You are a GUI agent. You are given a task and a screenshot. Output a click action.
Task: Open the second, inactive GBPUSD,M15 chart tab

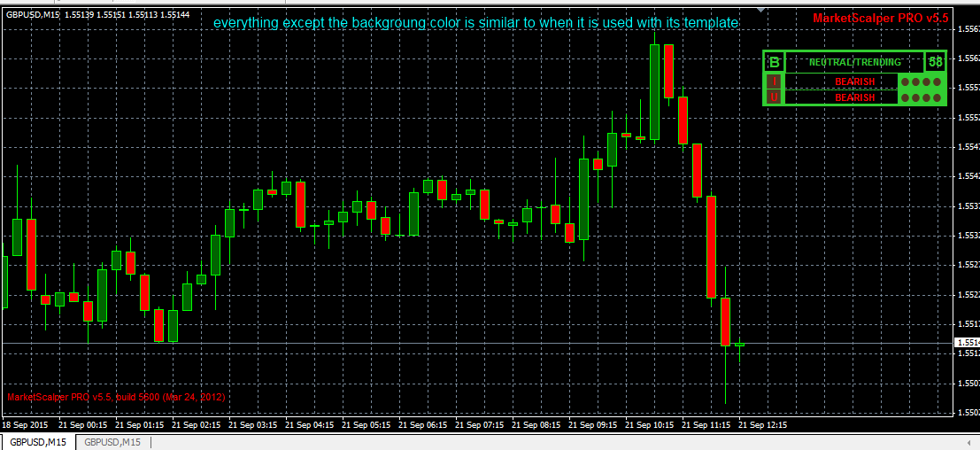112,443
